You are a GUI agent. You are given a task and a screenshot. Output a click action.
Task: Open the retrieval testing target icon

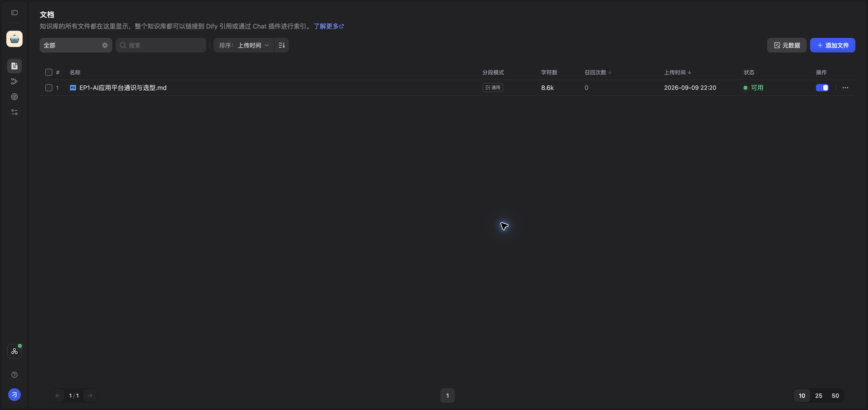14,97
